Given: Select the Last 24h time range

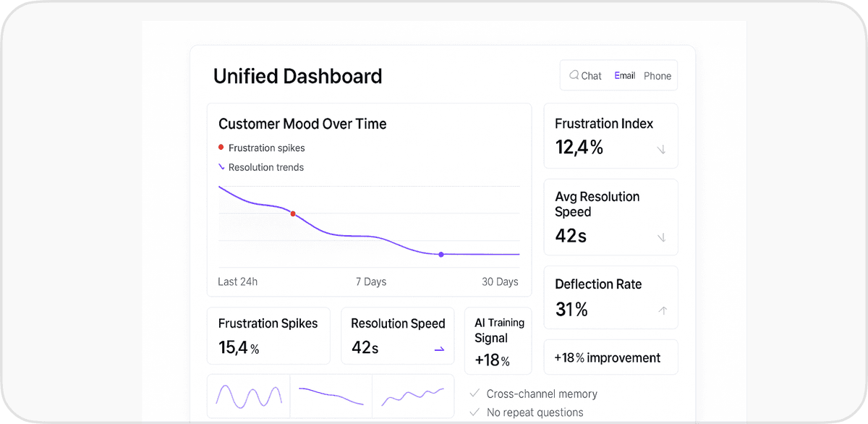Looking at the screenshot, I should click(237, 281).
